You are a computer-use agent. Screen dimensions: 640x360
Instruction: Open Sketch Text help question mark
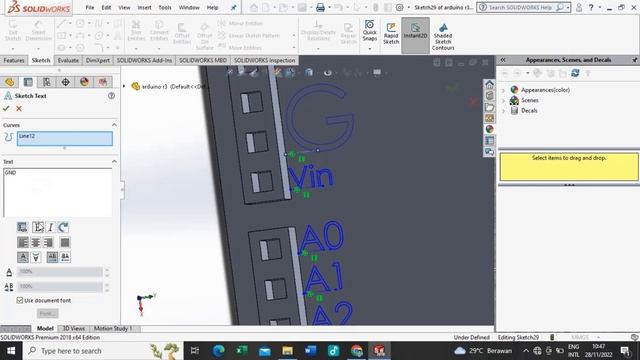point(111,96)
